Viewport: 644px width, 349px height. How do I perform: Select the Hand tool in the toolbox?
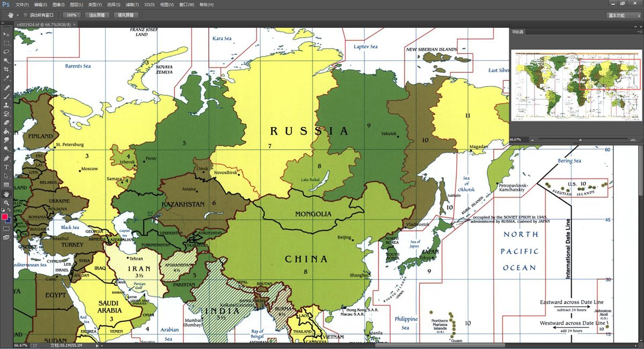coord(6,194)
